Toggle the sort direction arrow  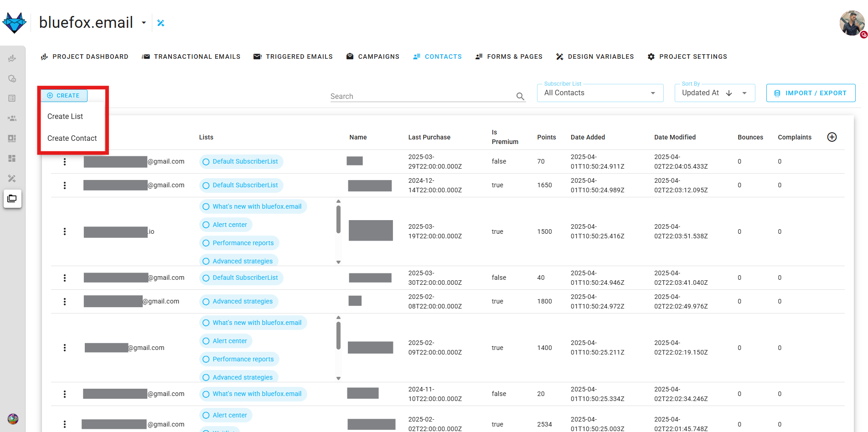pos(729,93)
